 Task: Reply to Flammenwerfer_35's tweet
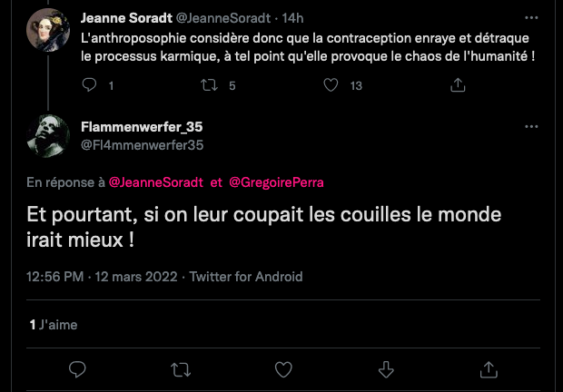[78, 368]
